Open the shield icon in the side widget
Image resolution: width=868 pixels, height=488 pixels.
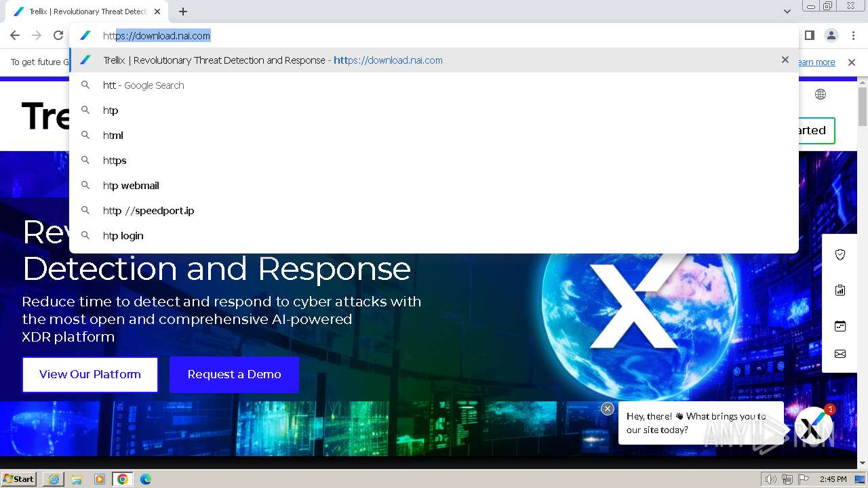pos(840,255)
